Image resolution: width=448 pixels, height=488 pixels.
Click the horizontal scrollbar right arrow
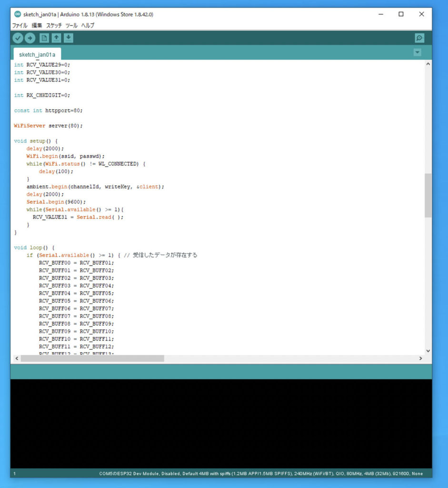point(421,358)
